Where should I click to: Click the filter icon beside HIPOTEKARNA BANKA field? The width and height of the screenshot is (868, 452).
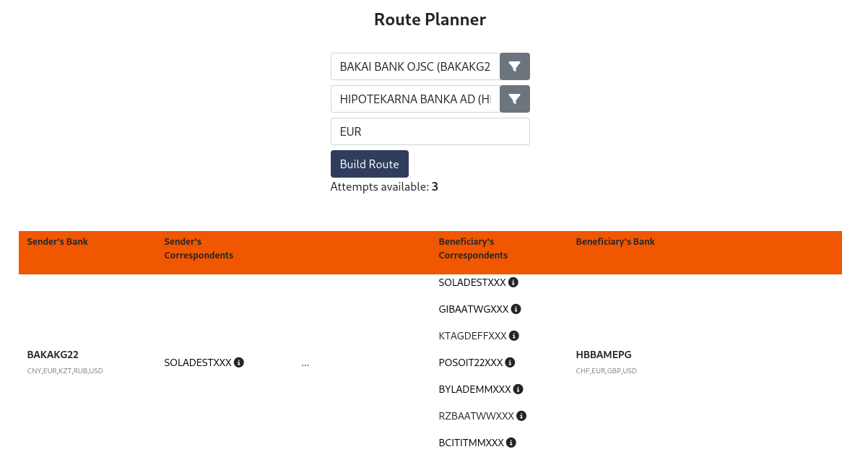(x=514, y=99)
